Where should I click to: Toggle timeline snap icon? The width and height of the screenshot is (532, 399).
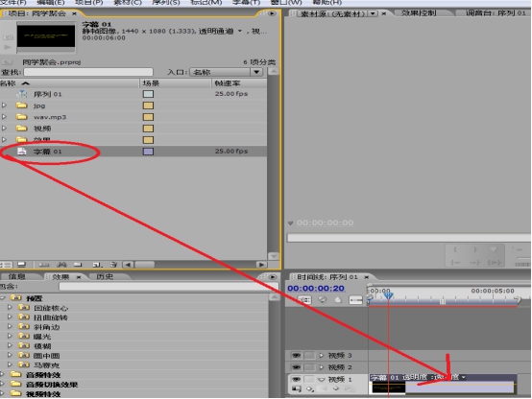click(x=304, y=299)
